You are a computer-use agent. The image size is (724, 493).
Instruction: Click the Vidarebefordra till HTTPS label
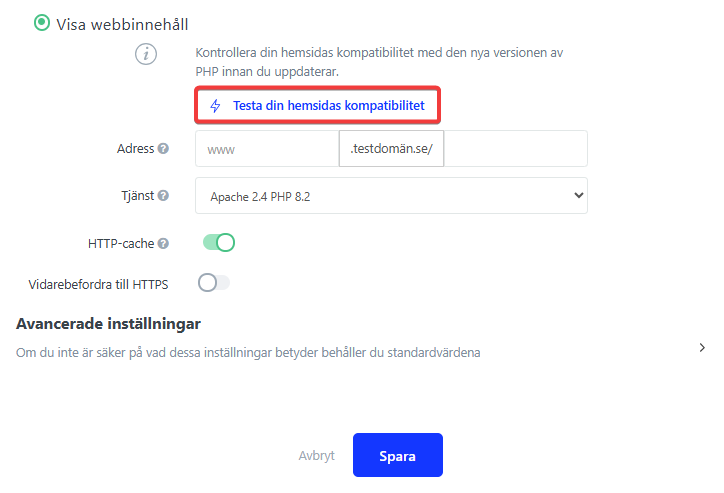[98, 284]
